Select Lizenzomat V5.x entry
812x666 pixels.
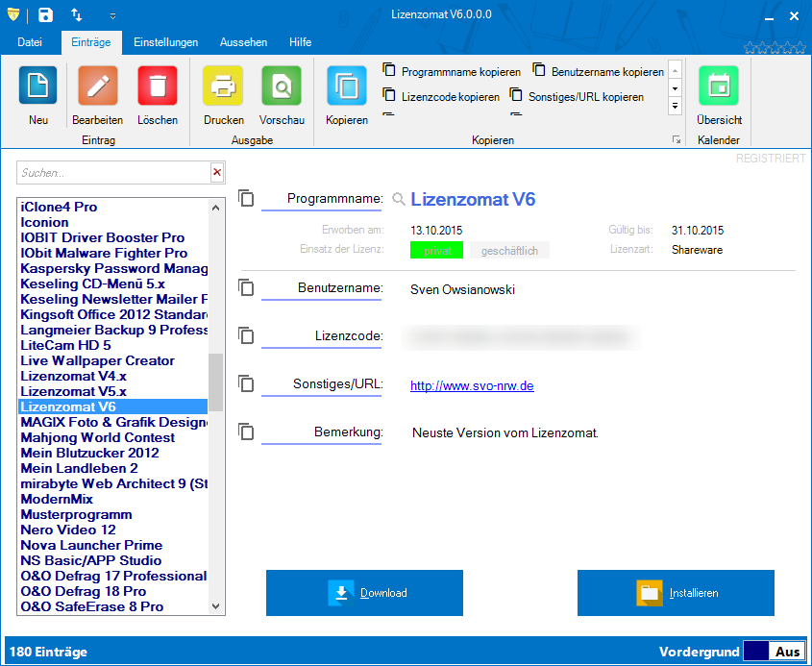pyautogui.click(x=74, y=391)
